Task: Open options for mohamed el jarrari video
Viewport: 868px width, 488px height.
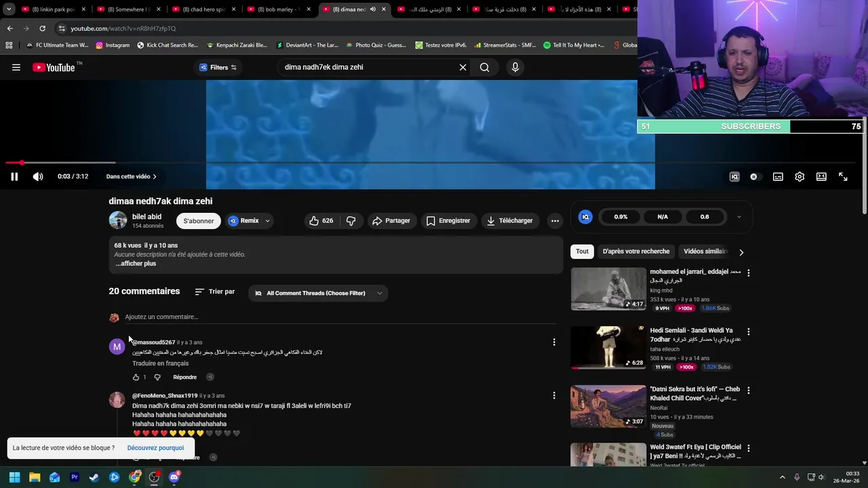Action: click(x=749, y=272)
